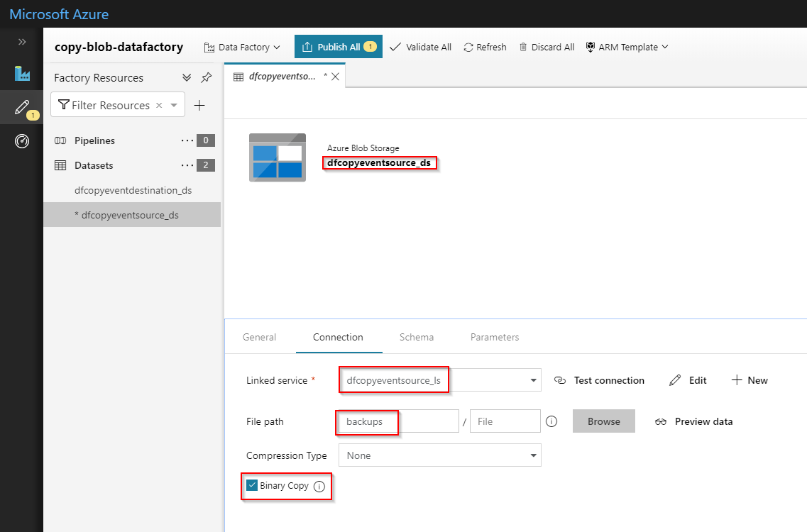807x532 pixels.
Task: Select dfcopyeventdestination_ds dataset
Action: point(133,190)
